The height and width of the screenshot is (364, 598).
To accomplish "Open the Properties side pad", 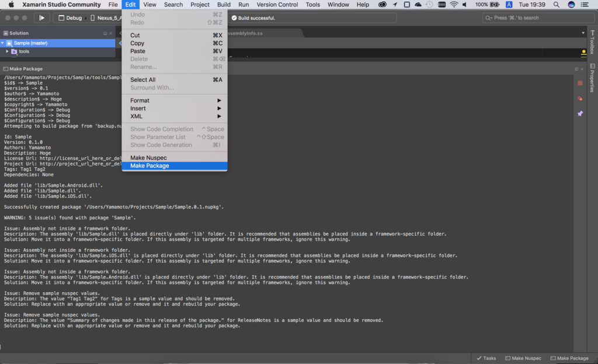I will coord(592,78).
